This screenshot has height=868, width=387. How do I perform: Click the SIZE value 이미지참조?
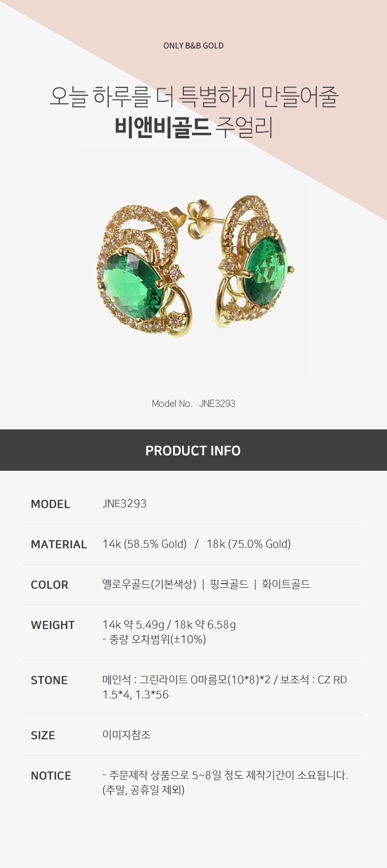(127, 735)
